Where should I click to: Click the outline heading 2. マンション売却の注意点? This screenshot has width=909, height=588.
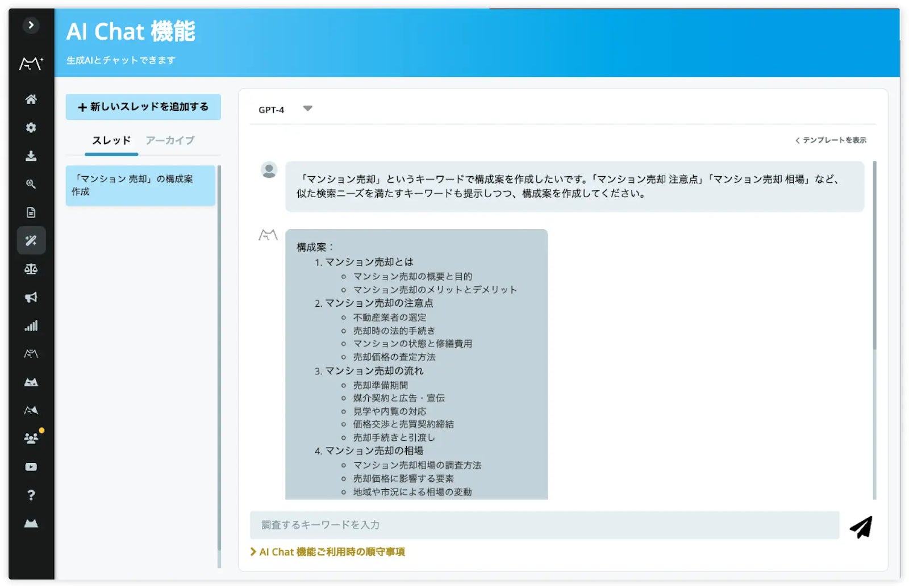click(374, 303)
